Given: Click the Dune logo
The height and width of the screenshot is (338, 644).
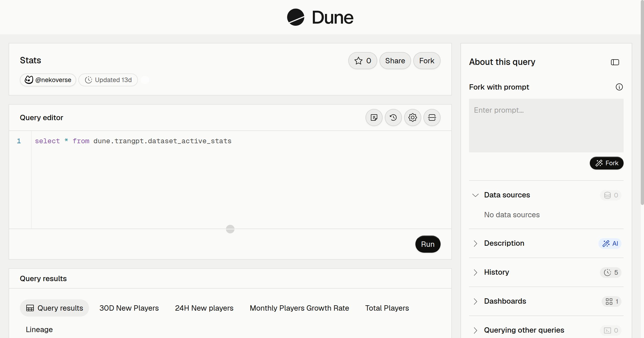Looking at the screenshot, I should pos(320,17).
